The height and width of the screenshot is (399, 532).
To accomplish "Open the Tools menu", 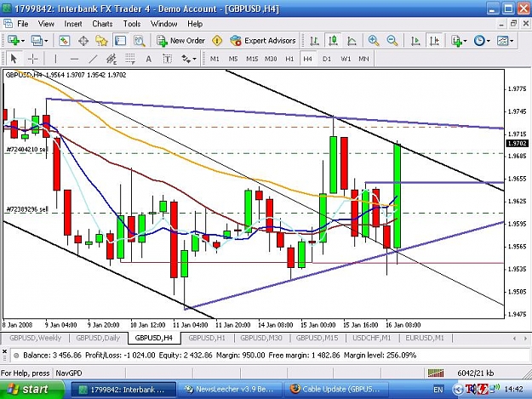I will click(132, 24).
